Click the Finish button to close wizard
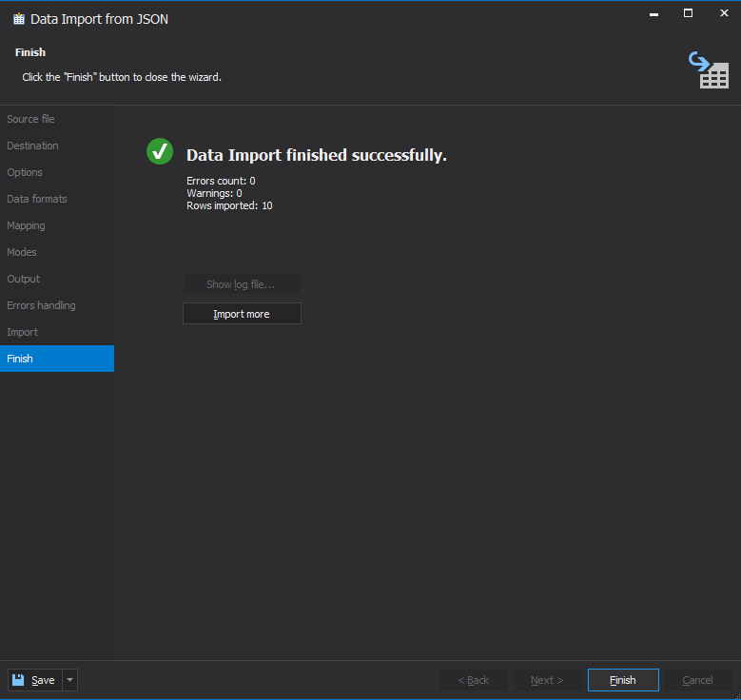This screenshot has width=741, height=700. coord(623,680)
